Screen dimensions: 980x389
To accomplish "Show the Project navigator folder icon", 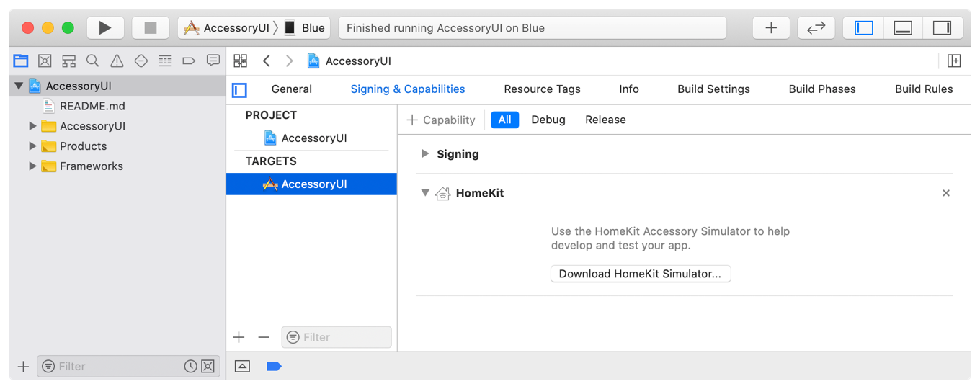I will click(21, 61).
